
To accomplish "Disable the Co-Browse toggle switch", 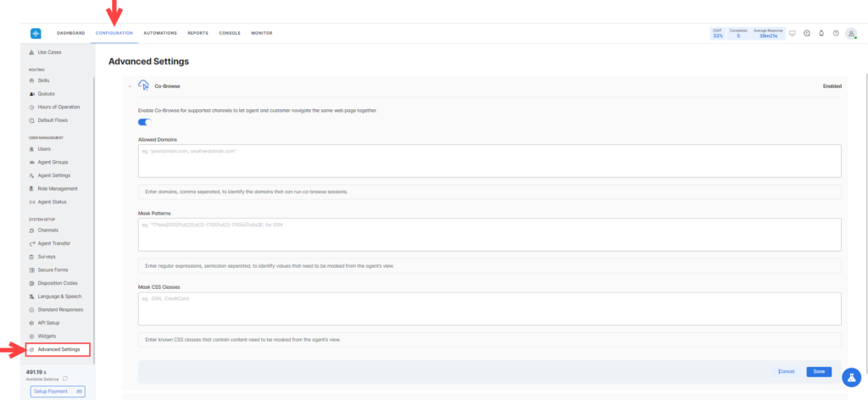I will pyautogui.click(x=144, y=123).
